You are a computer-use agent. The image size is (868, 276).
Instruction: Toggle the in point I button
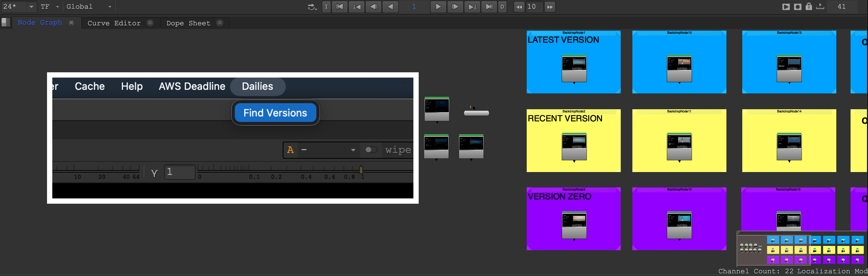coord(326,7)
